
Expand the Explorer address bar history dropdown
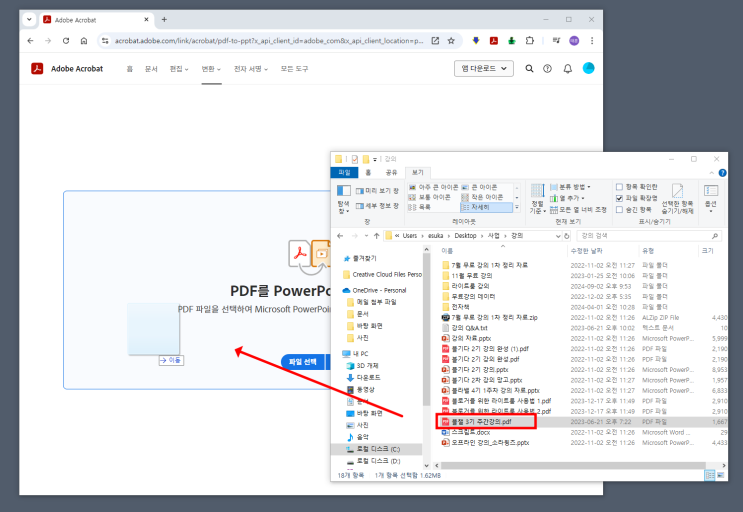(x=558, y=235)
